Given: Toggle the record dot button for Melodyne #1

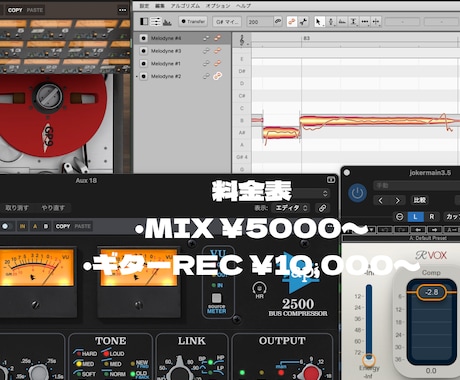Looking at the screenshot, I should (144, 64).
